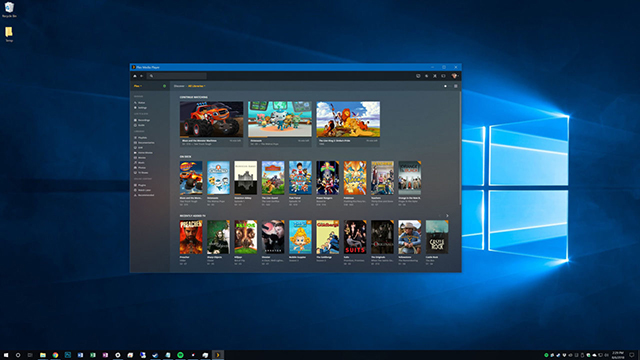The height and width of the screenshot is (360, 640).
Task: Open Cortana circle on the taskbar
Action: pyautogui.click(x=18, y=355)
